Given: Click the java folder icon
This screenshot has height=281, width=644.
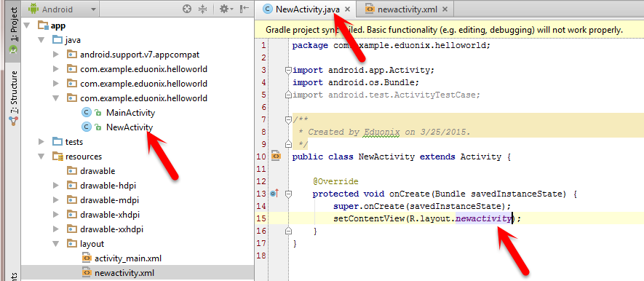Looking at the screenshot, I should coord(57,40).
